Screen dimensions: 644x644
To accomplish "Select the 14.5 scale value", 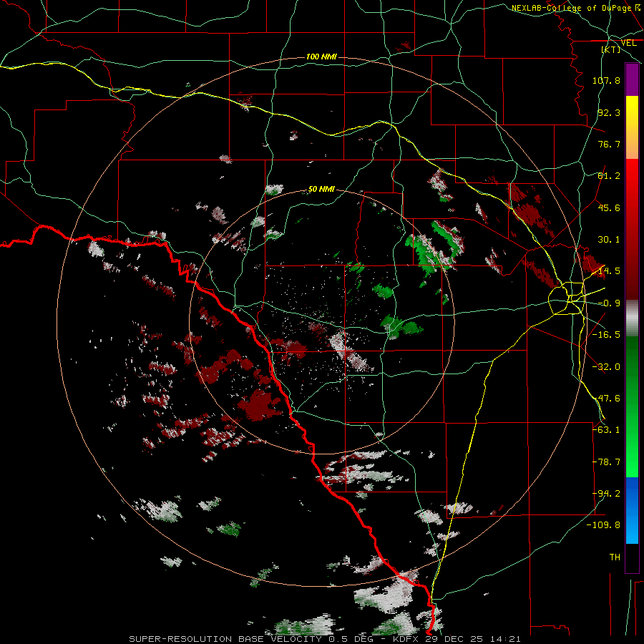I will [609, 271].
